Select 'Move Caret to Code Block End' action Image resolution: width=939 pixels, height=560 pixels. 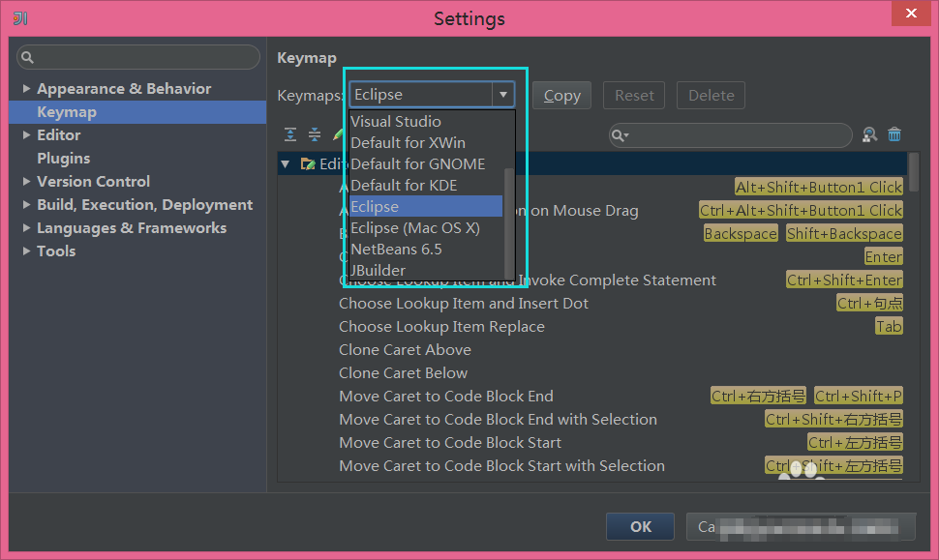click(446, 397)
